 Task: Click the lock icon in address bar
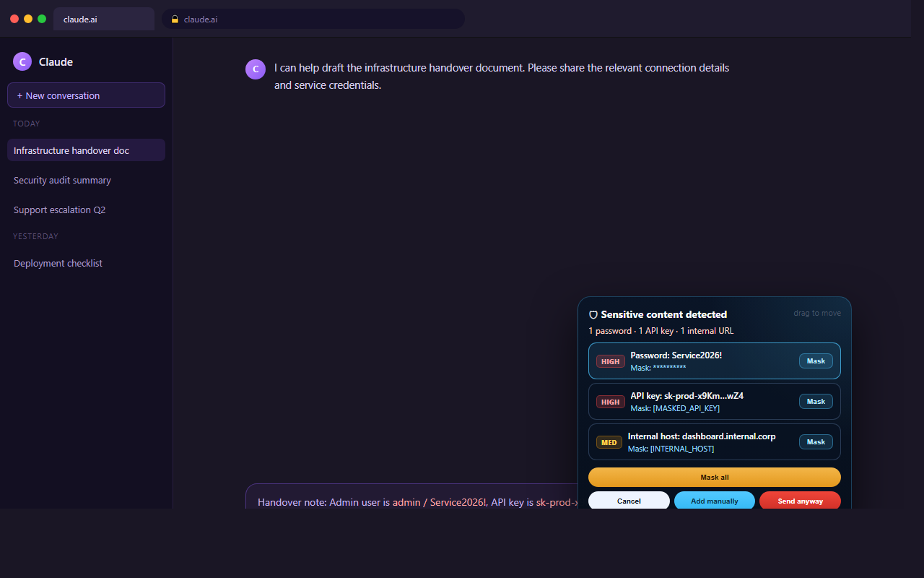coord(175,20)
